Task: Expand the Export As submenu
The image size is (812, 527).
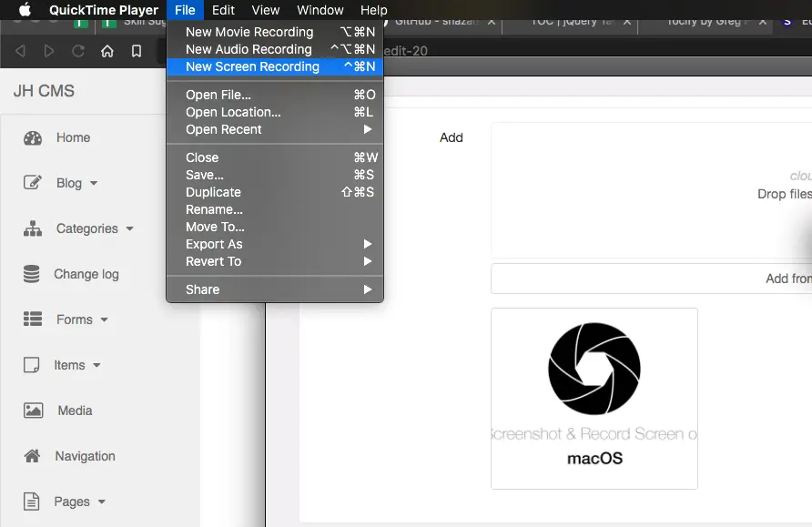Action: pos(275,244)
